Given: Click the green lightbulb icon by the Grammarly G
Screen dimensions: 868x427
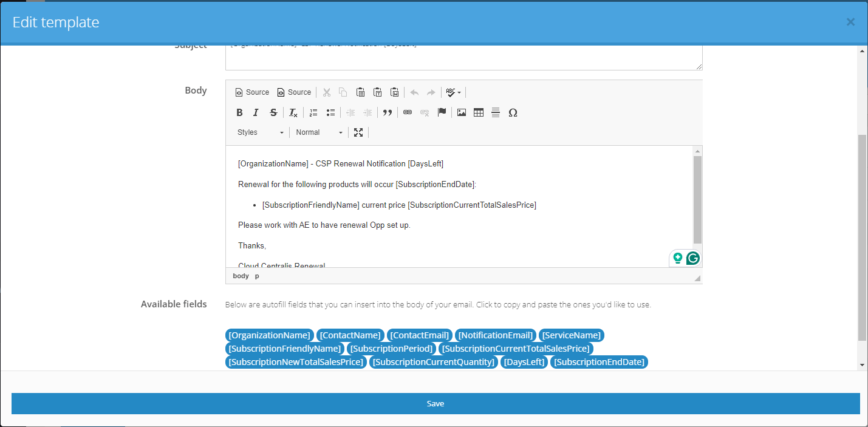Looking at the screenshot, I should click(677, 258).
